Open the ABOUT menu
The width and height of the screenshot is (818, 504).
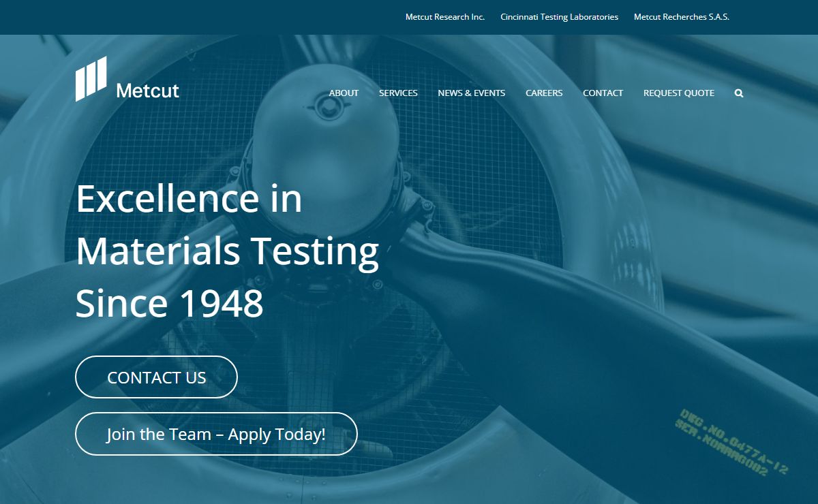point(344,93)
